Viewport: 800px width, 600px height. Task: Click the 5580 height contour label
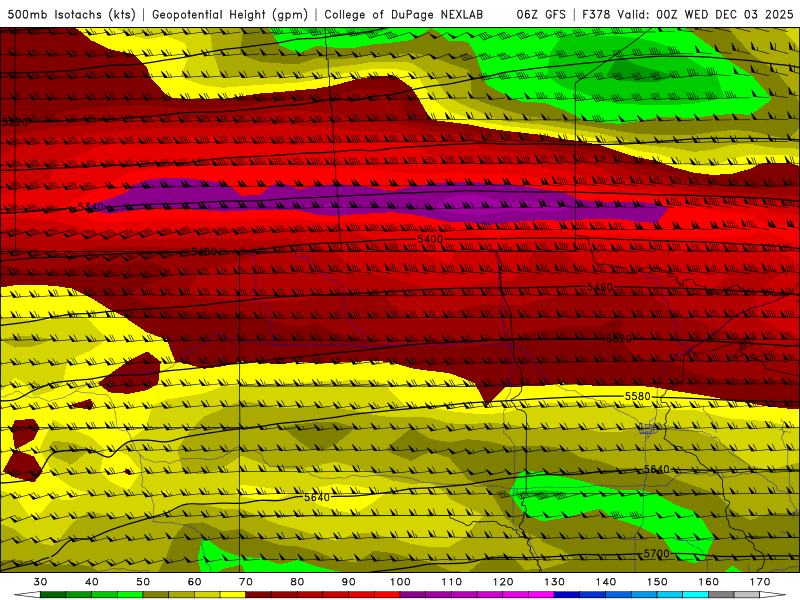tap(638, 396)
